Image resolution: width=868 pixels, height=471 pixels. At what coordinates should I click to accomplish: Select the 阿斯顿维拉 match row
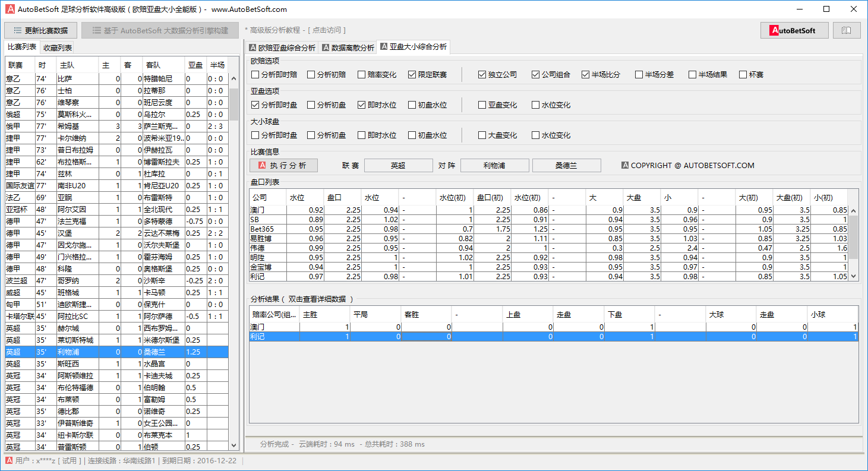pos(116,375)
